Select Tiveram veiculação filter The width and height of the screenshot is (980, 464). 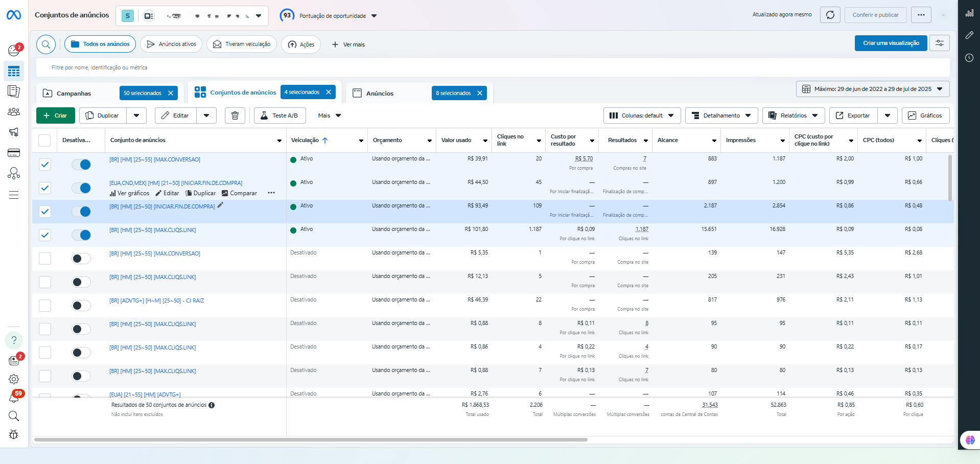242,44
